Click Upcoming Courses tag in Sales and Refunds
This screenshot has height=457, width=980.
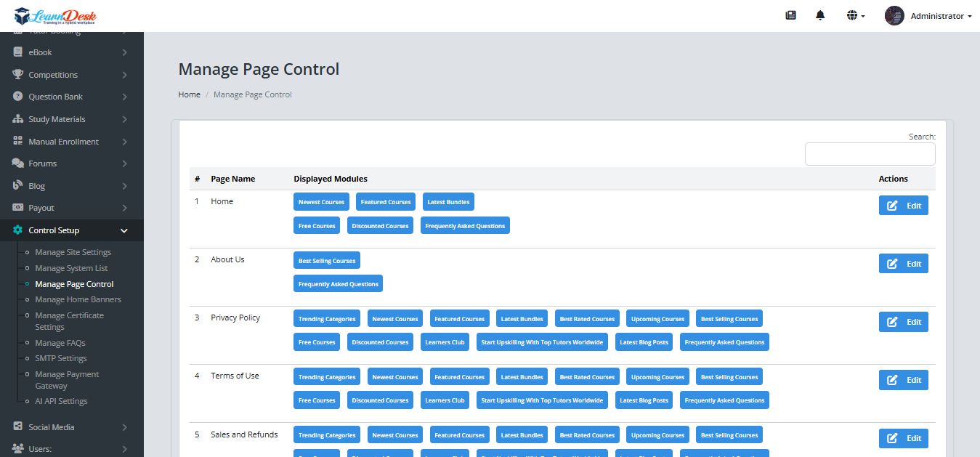click(657, 435)
